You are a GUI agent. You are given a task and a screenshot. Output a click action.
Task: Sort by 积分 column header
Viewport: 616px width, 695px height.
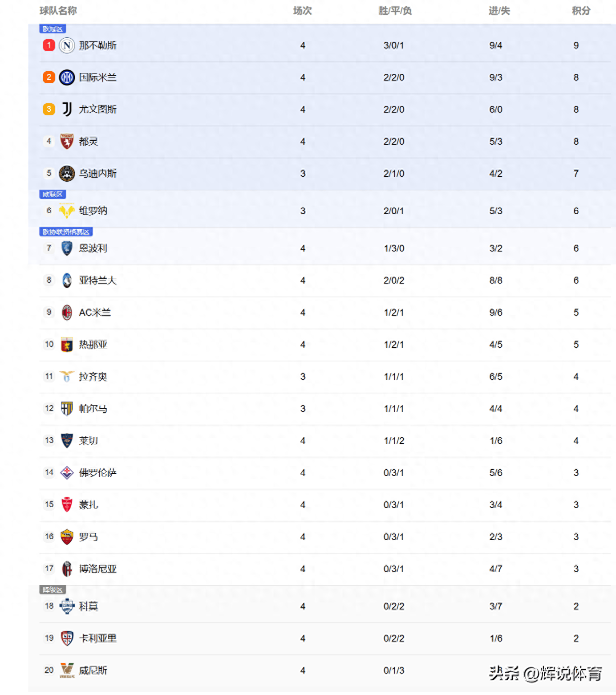click(x=581, y=11)
